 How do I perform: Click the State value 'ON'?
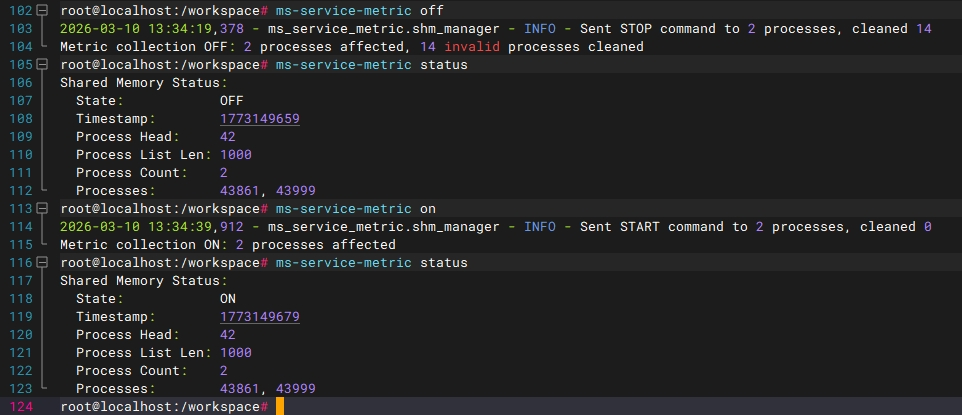(228, 299)
